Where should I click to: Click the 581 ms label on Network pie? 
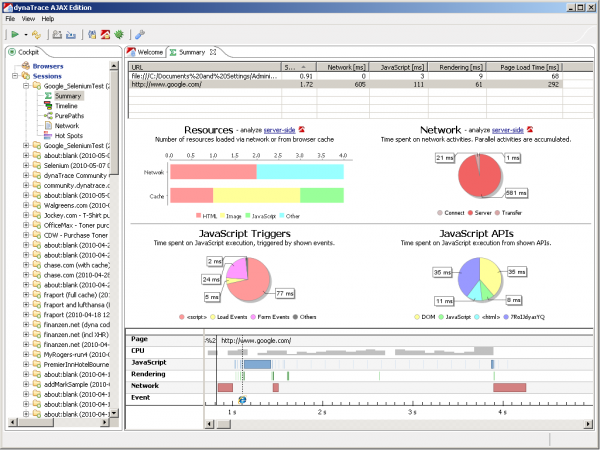click(516, 193)
